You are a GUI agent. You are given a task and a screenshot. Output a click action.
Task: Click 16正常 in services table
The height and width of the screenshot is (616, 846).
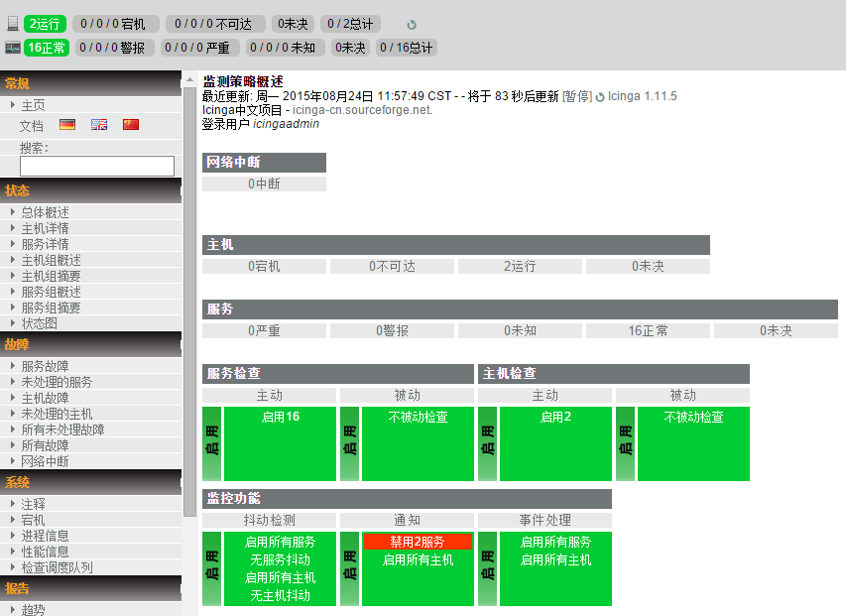click(648, 330)
